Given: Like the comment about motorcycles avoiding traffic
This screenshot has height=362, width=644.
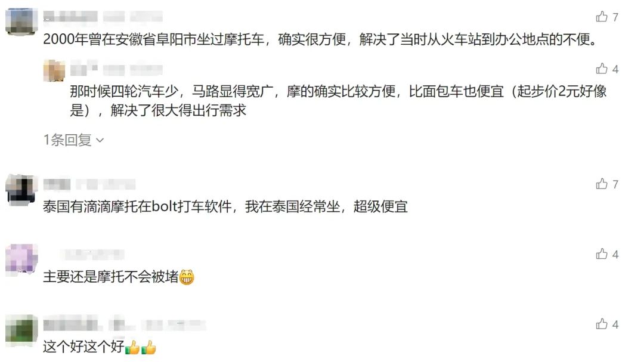Looking at the screenshot, I should tap(602, 254).
